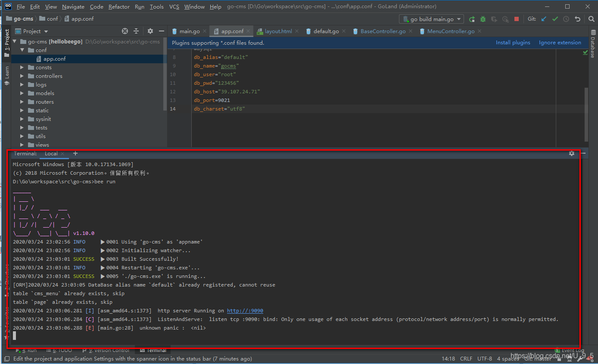Viewport: 598px width, 364px height.
Task: Toggle the Learn tool window side button
Action: [6, 76]
